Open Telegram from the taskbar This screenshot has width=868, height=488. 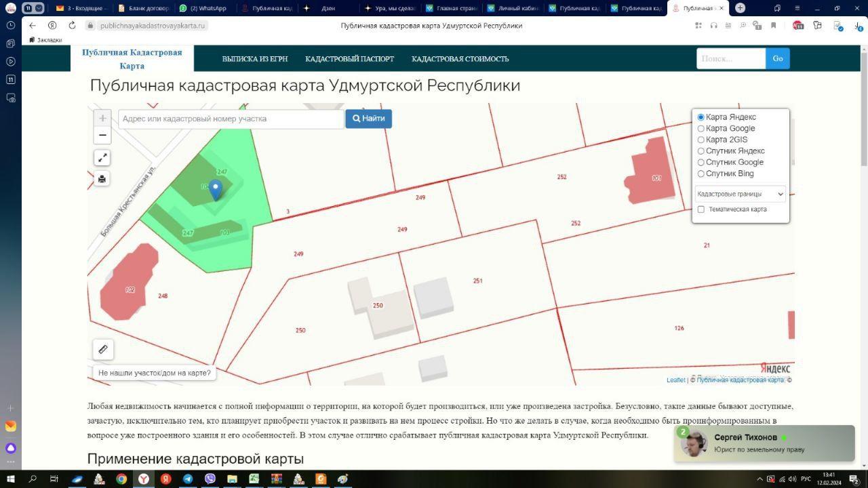point(188,479)
